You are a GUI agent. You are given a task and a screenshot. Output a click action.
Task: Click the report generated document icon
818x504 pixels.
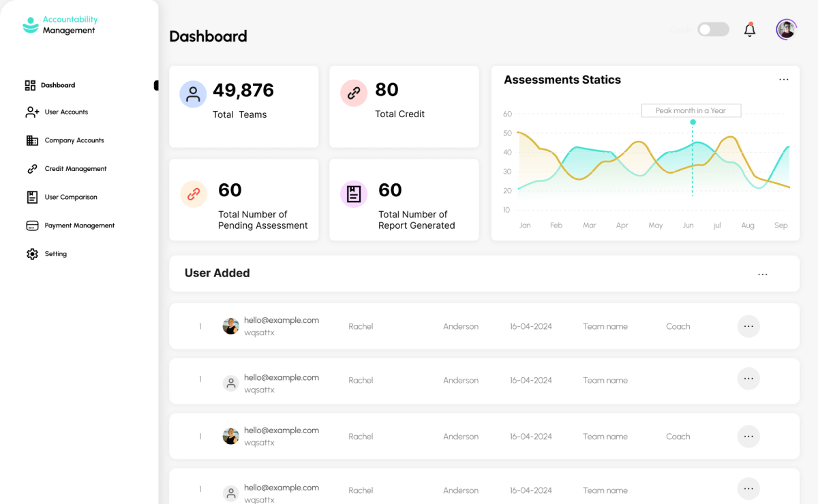(x=354, y=194)
